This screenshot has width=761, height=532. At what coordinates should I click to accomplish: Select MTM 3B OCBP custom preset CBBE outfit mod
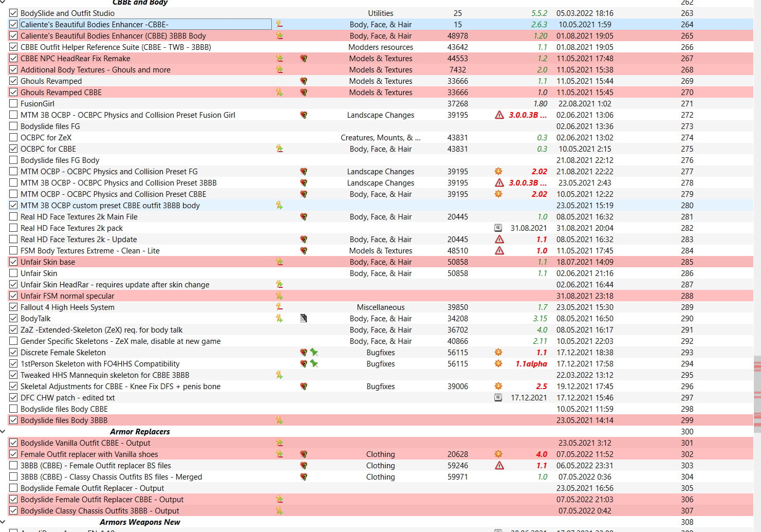coord(380,205)
